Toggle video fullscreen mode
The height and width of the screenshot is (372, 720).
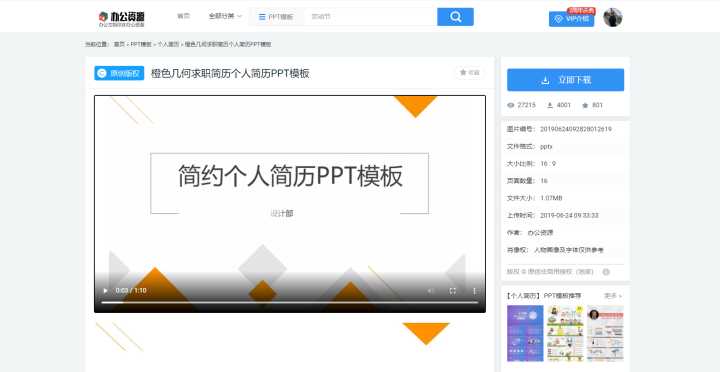(453, 291)
